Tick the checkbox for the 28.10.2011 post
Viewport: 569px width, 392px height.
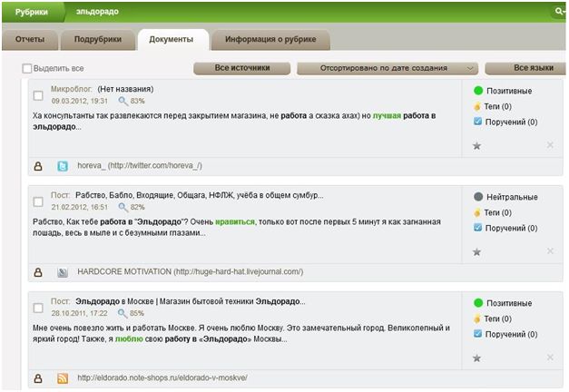tap(38, 307)
